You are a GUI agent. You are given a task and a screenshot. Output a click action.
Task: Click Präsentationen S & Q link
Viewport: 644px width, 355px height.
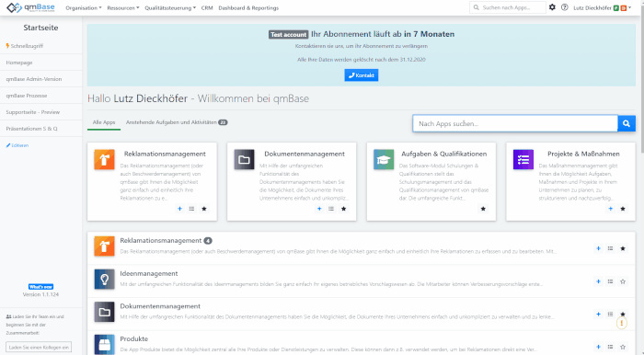pos(31,129)
